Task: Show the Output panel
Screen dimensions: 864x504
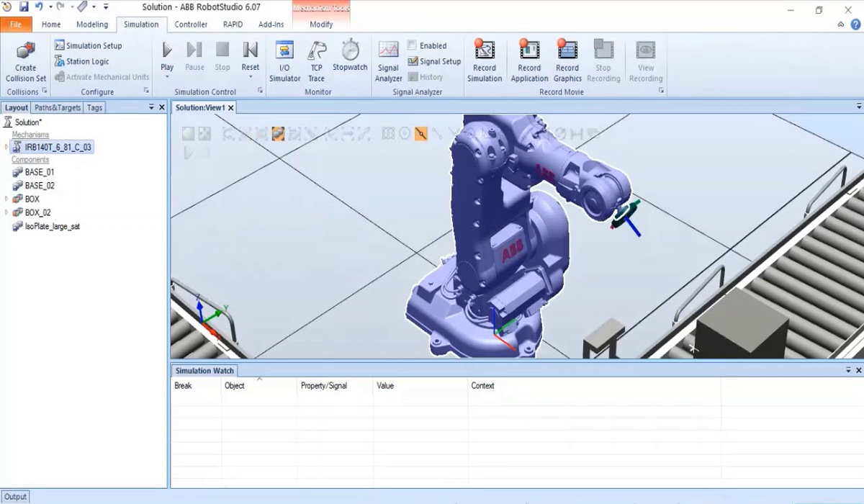Action: click(15, 496)
